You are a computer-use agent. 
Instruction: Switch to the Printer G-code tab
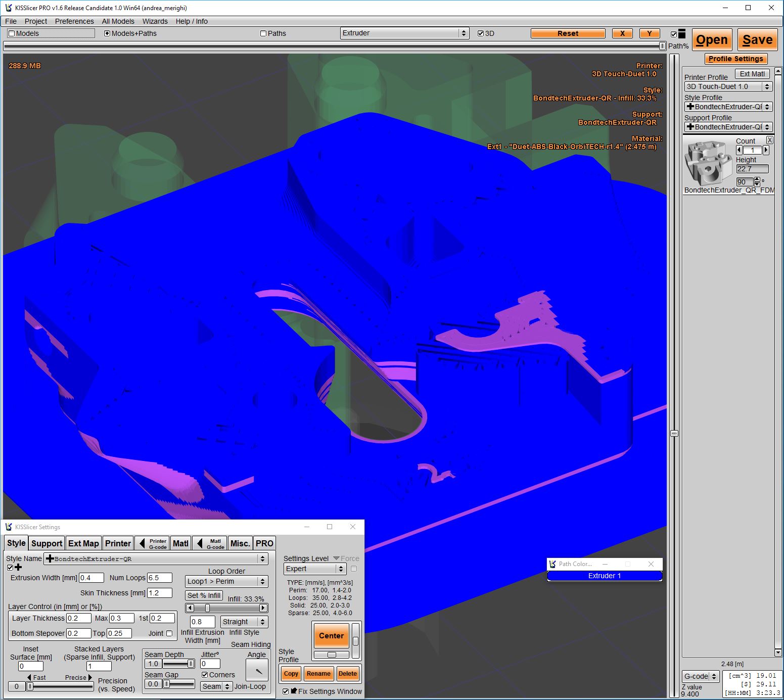point(152,543)
